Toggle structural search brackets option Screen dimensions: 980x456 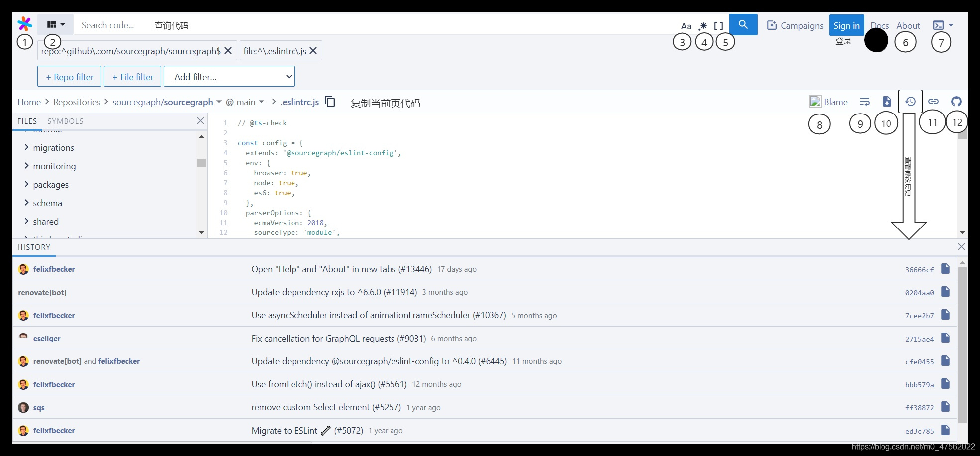718,25
